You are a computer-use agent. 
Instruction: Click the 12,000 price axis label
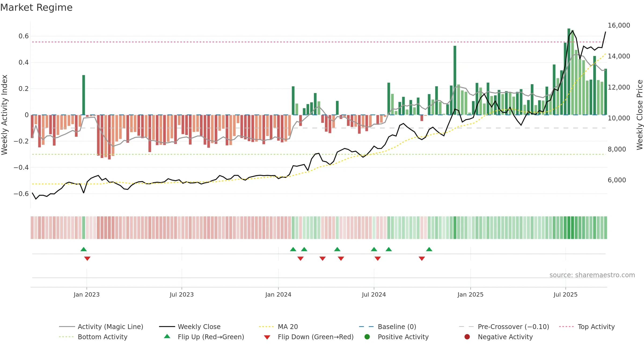click(x=619, y=87)
